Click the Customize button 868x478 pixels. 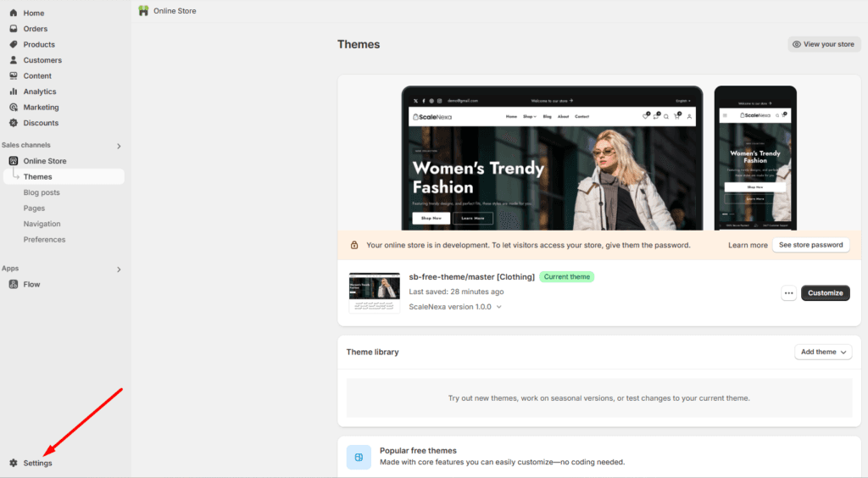coord(825,293)
